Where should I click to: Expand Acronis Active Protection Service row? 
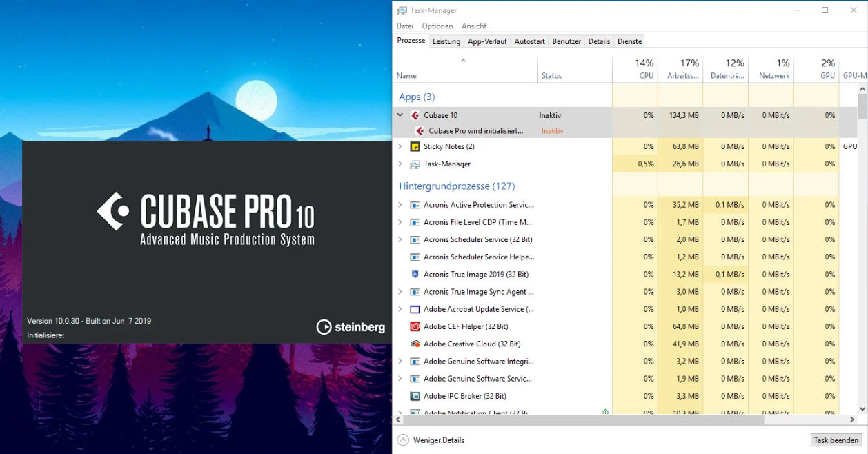pos(400,205)
